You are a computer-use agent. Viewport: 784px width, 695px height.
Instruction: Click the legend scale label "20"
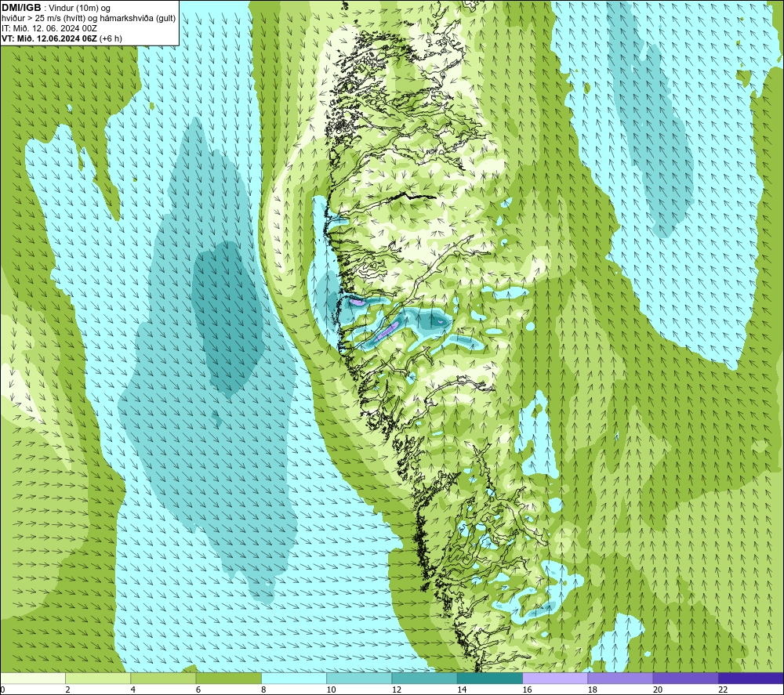coord(658,690)
